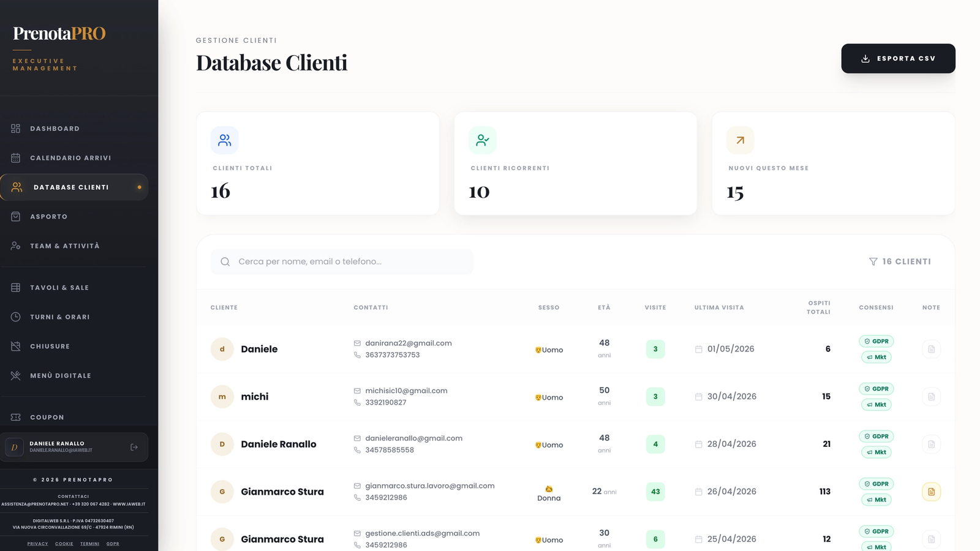Click the Clienti Totali users icon
Image resolution: width=980 pixels, height=551 pixels.
[225, 140]
